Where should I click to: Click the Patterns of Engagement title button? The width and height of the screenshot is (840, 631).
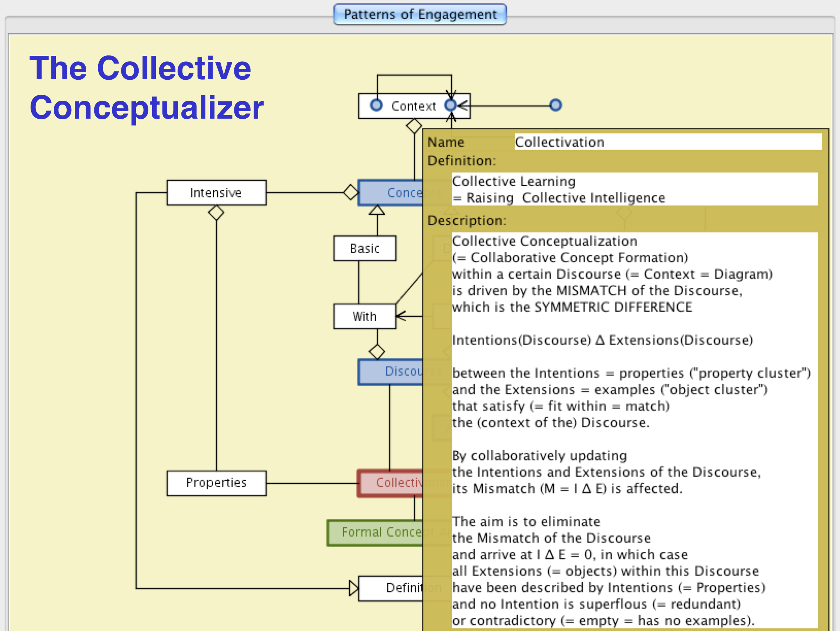click(420, 14)
